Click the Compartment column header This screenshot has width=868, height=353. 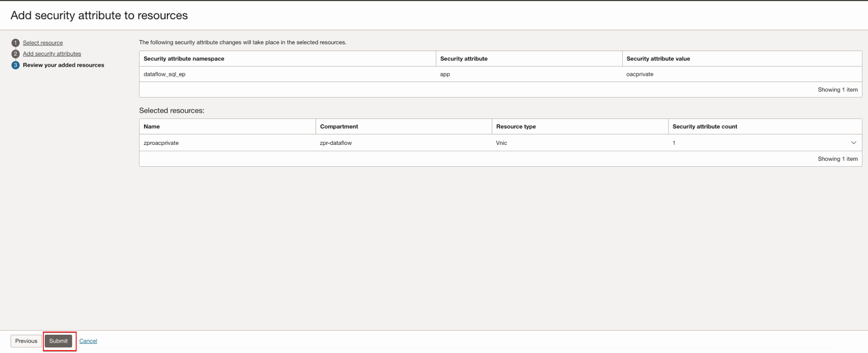(339, 127)
